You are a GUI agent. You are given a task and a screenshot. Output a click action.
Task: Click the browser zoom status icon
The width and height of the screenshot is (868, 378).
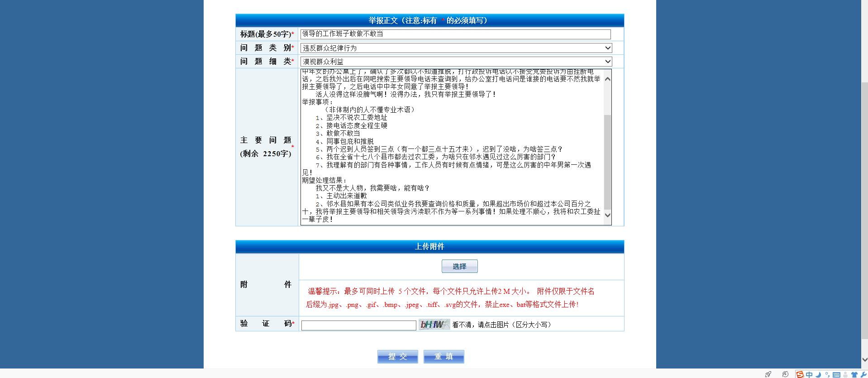point(785,374)
